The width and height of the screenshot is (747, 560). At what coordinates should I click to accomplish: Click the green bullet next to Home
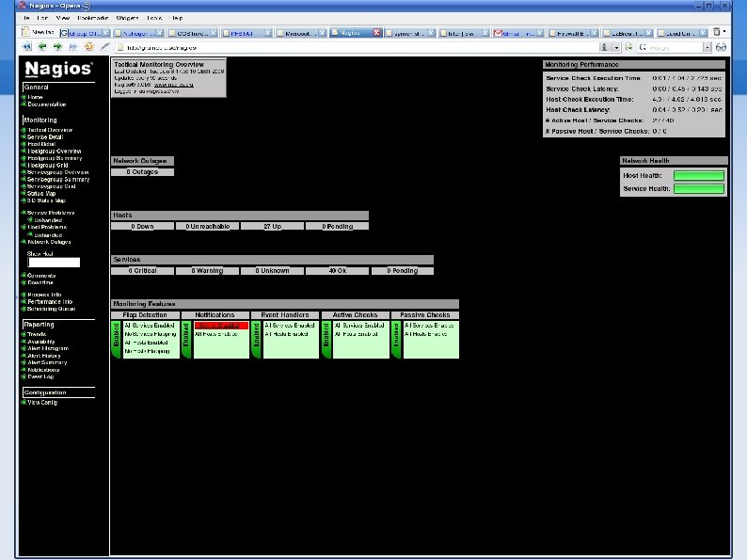pos(24,97)
